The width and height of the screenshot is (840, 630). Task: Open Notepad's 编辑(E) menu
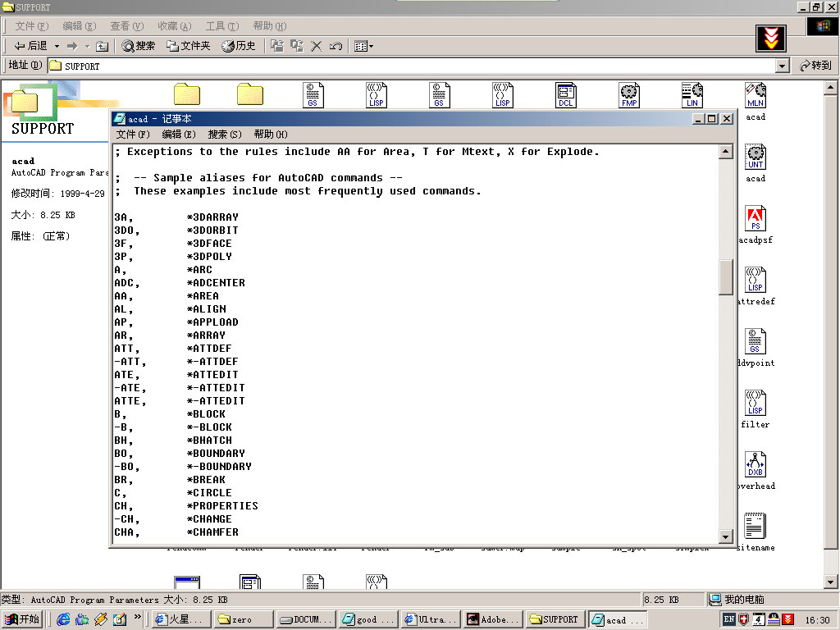click(179, 135)
